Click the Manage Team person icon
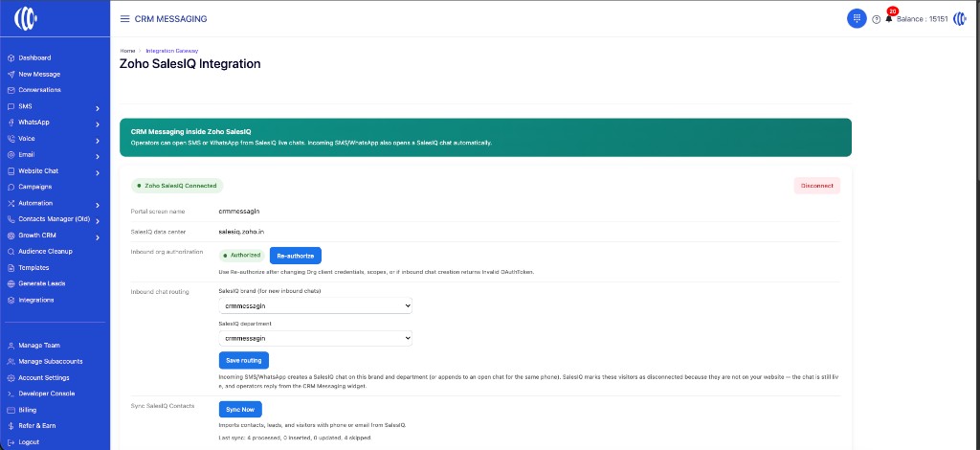The width and height of the screenshot is (980, 450). [11, 346]
